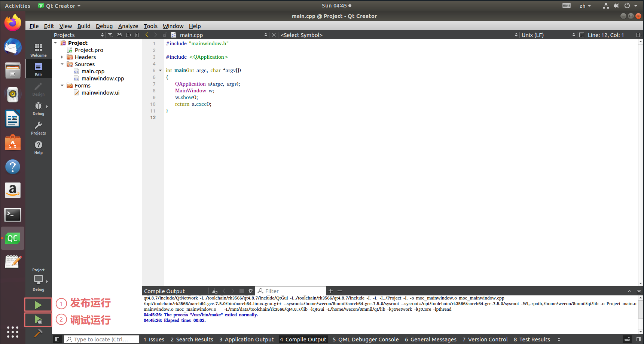Open Firefox from the dock

[x=13, y=23]
